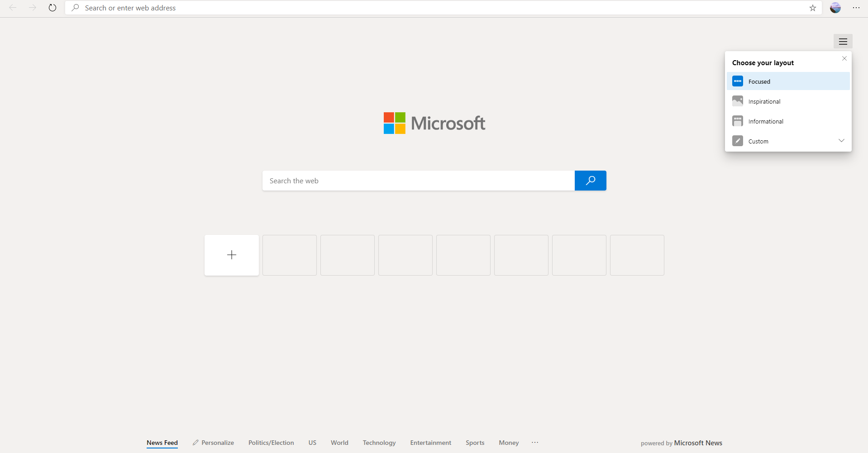Open the Entertainment news tab
The image size is (868, 453).
[x=431, y=443]
